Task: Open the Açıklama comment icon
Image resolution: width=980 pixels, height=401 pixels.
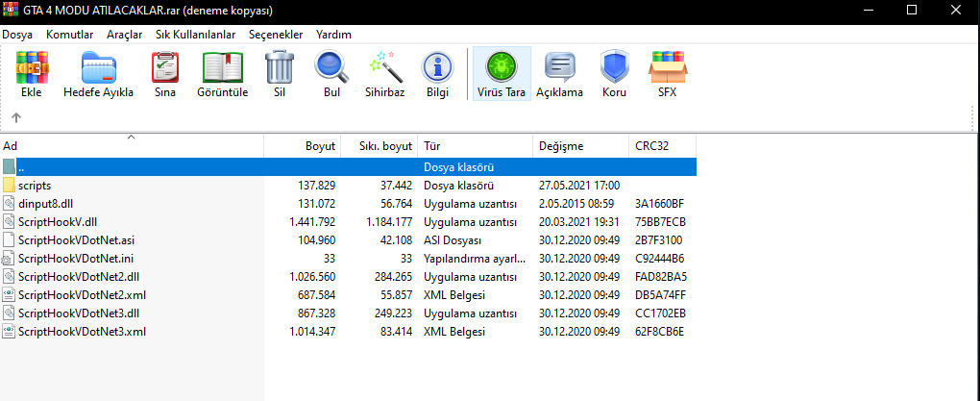Action: point(559,67)
